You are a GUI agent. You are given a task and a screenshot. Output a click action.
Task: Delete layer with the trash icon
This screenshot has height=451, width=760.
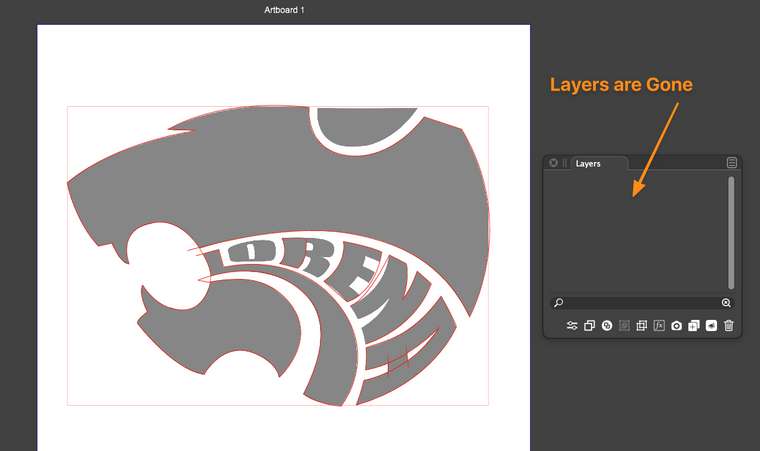tap(728, 326)
